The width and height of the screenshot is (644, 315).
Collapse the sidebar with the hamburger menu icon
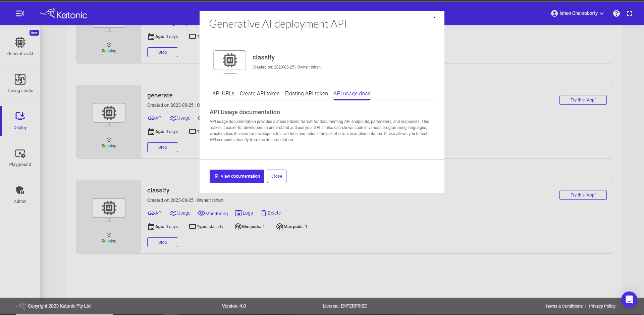(x=20, y=13)
